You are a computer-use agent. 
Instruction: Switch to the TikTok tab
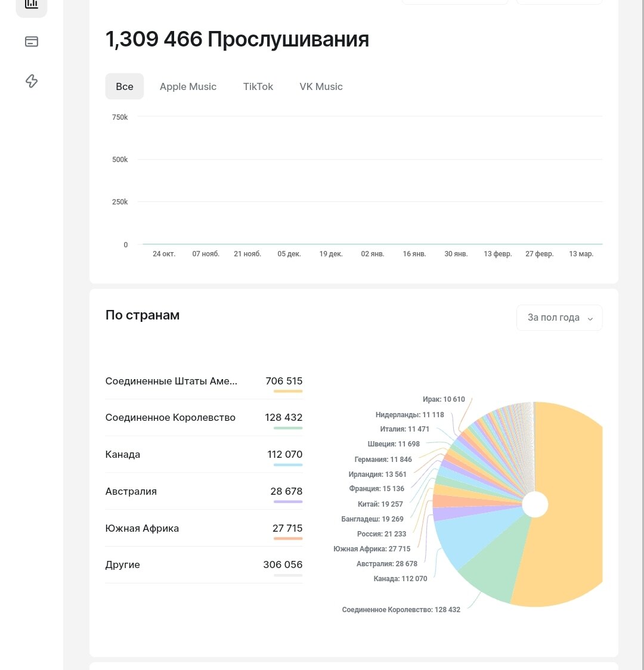pyautogui.click(x=258, y=86)
